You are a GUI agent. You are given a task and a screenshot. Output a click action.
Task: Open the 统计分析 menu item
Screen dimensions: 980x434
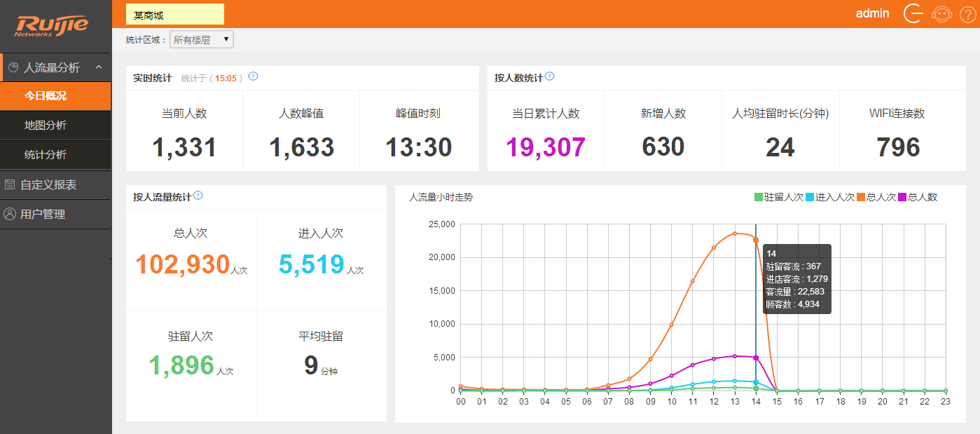coord(46,155)
